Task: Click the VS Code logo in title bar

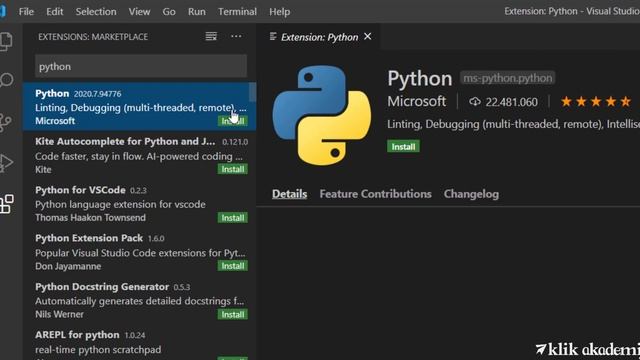Action: (2, 11)
